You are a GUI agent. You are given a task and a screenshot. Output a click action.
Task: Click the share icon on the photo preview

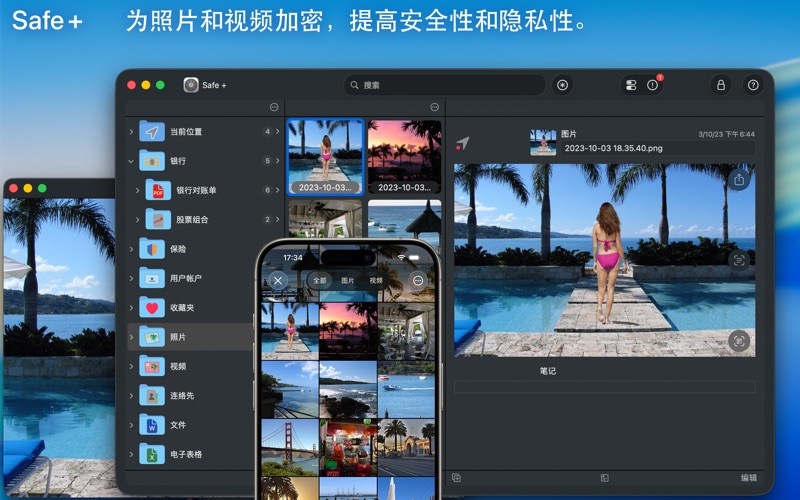739,180
